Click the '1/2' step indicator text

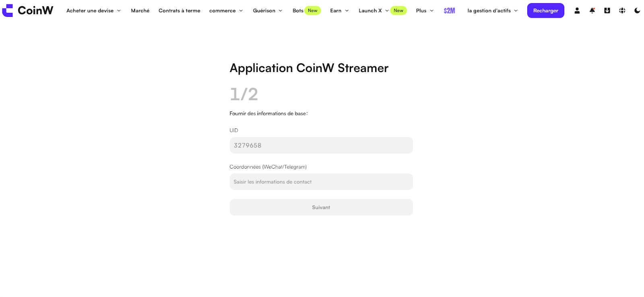coord(244,94)
